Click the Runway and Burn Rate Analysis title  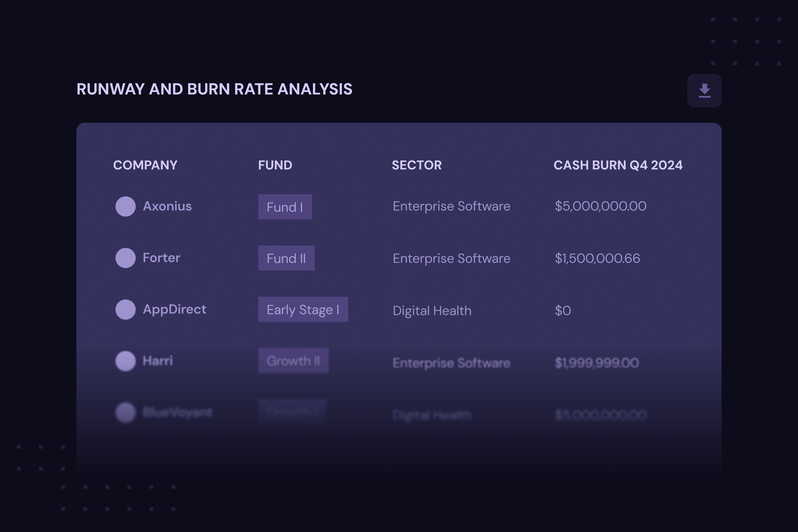point(214,89)
